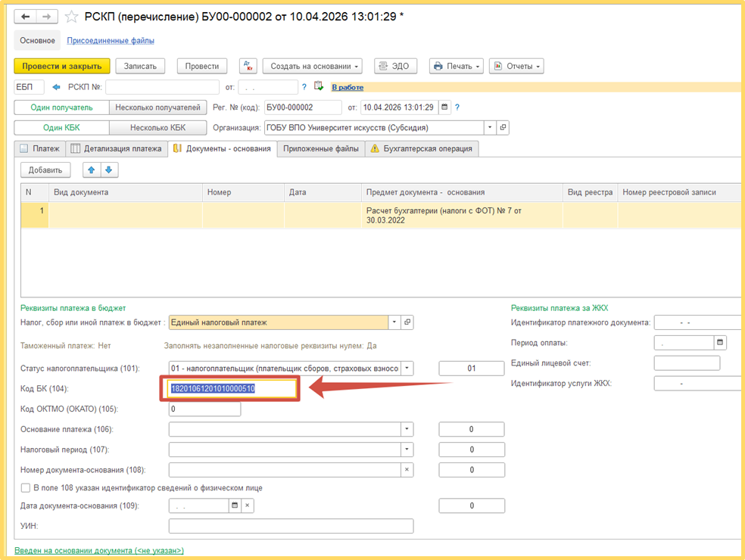Expand Налог, сбор или иной платеж dropdown
Screen dimensions: 745x560
(x=394, y=322)
